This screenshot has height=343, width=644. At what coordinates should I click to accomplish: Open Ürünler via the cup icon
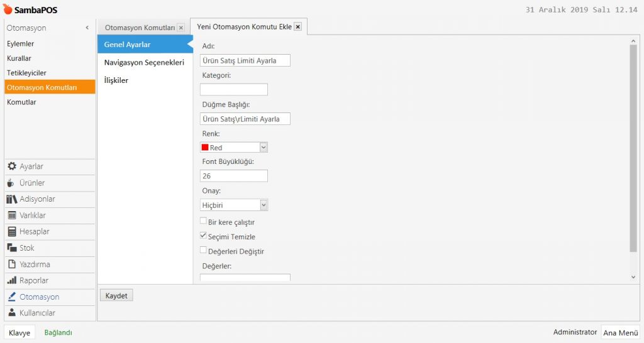pos(11,183)
